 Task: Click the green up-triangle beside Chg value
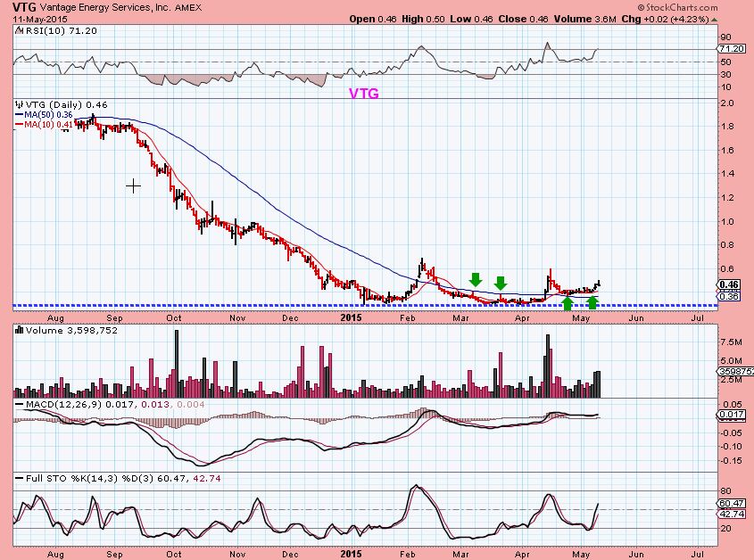tap(715, 20)
